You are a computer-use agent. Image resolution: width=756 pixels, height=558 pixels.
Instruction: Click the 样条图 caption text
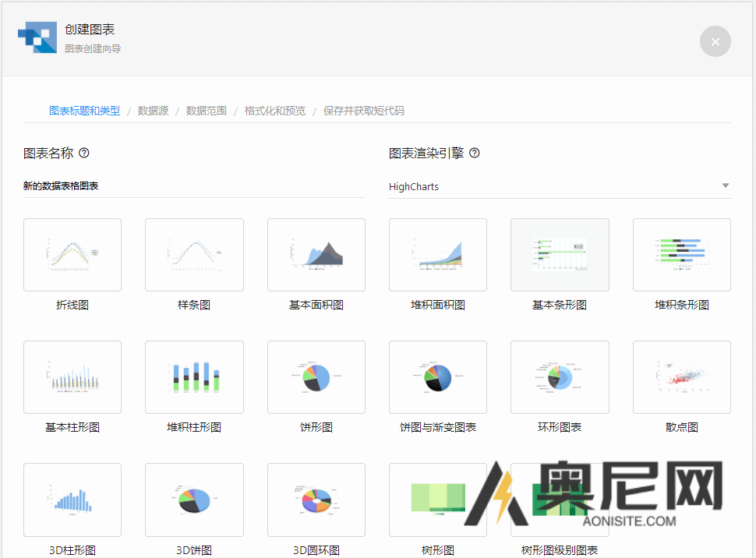click(194, 305)
